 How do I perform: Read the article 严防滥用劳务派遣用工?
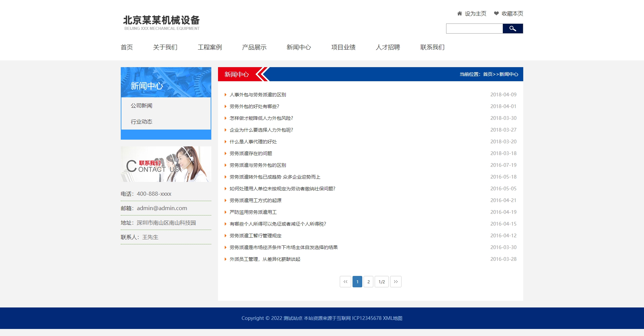point(253,212)
